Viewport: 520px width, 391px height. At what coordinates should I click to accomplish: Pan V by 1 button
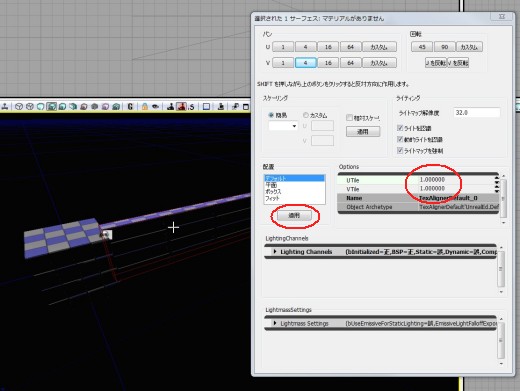[x=283, y=63]
